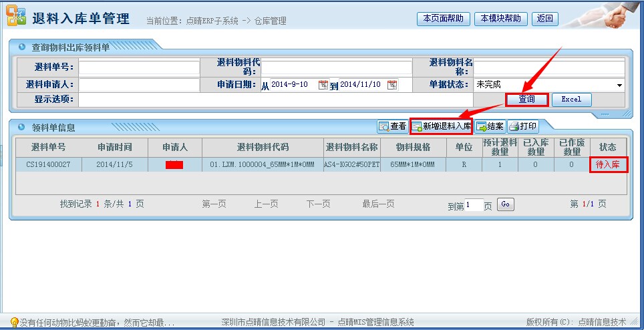The image size is (644, 330).
Task: Open the start date calendar picker
Action: 323,85
